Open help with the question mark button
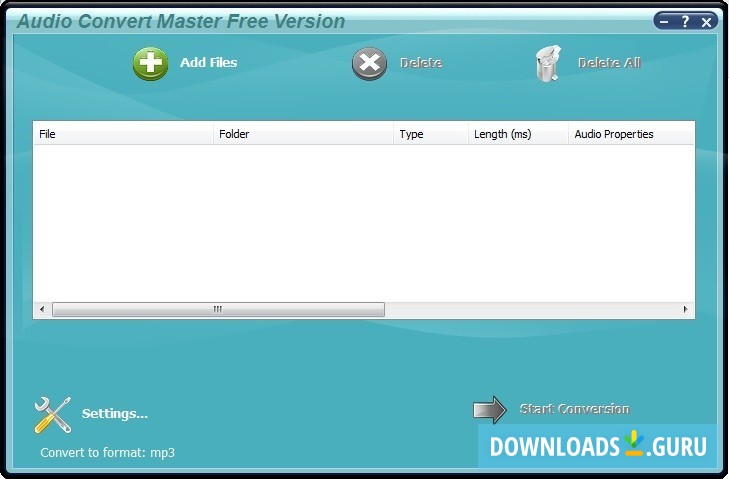 tap(685, 21)
